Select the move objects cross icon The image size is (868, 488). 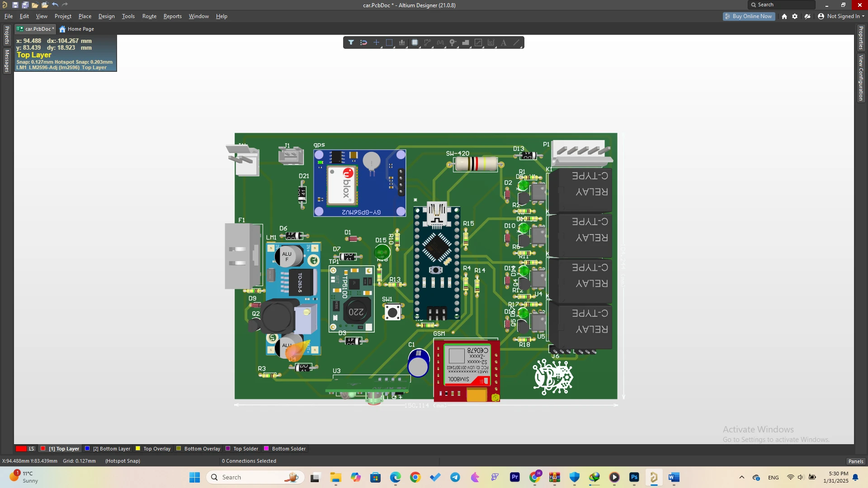(376, 42)
